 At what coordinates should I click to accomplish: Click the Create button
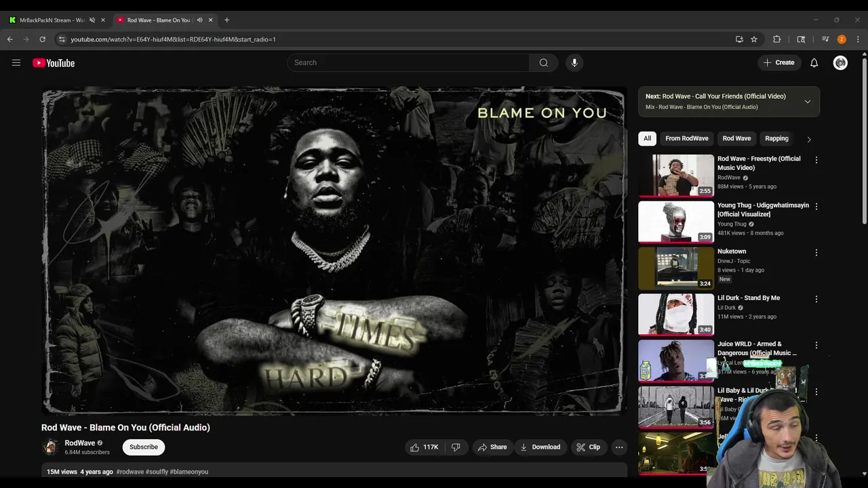tap(778, 62)
